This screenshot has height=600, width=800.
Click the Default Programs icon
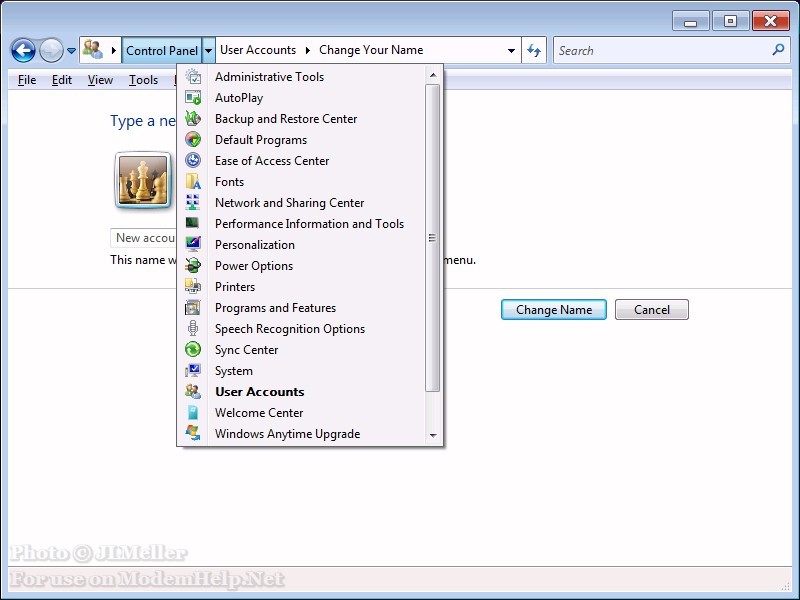click(x=193, y=139)
